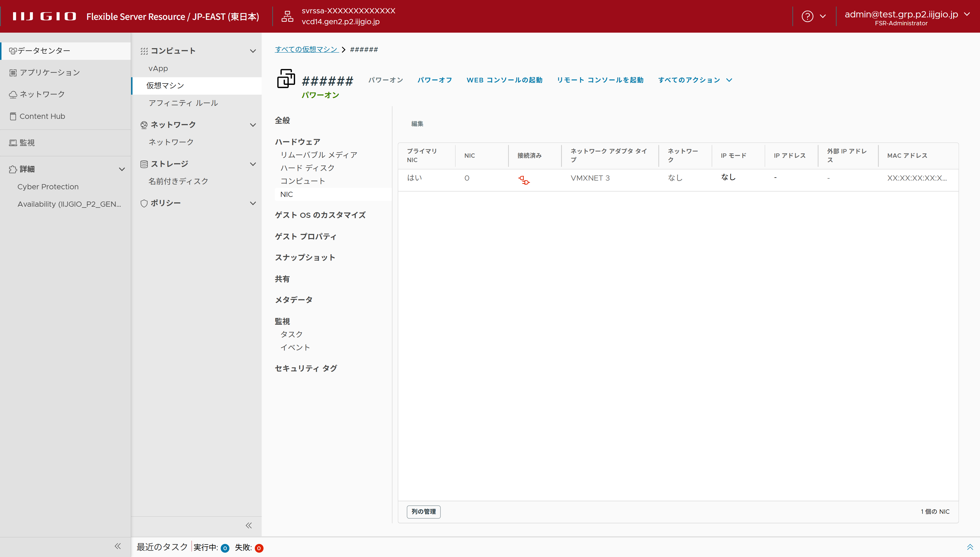Click the organization network icon in header

[287, 16]
